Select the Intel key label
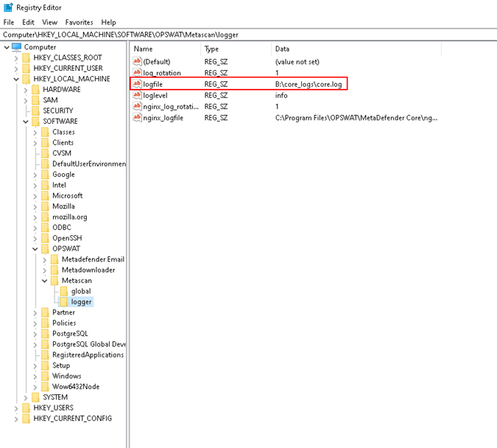Screen dimensions: 497x448 (x=59, y=185)
